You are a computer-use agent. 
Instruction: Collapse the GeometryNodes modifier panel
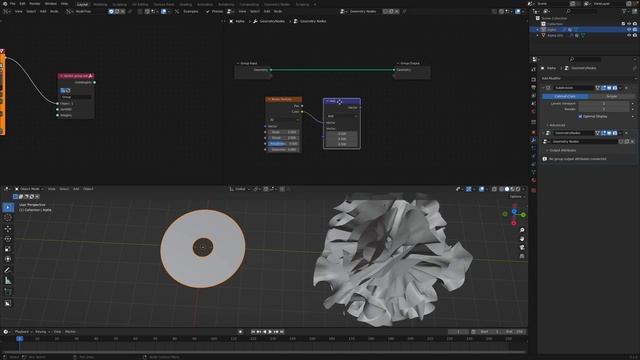tap(543, 133)
